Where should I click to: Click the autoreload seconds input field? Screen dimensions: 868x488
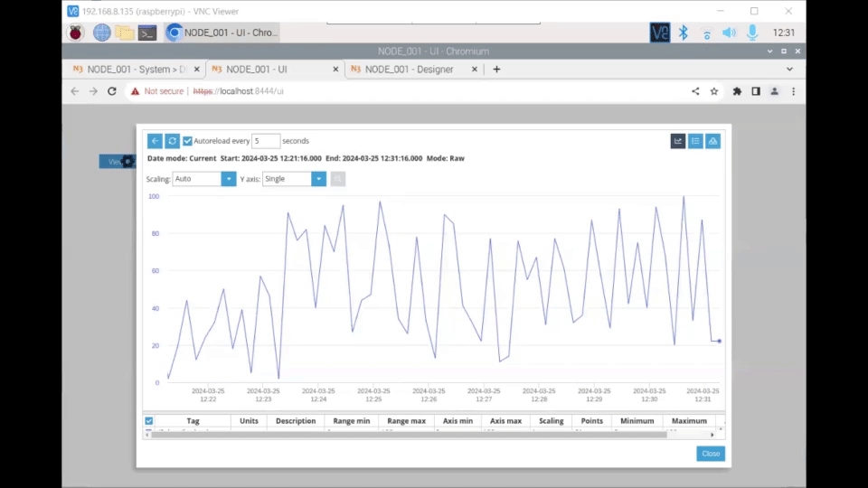click(x=266, y=141)
